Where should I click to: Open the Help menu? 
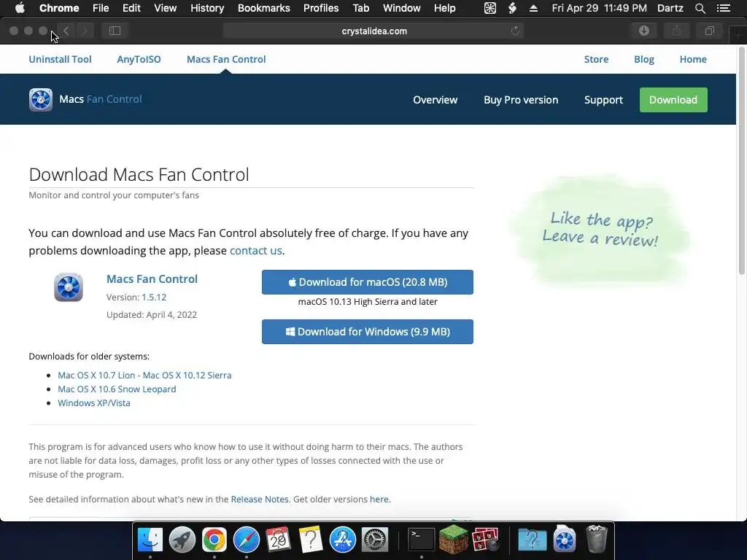pos(444,8)
